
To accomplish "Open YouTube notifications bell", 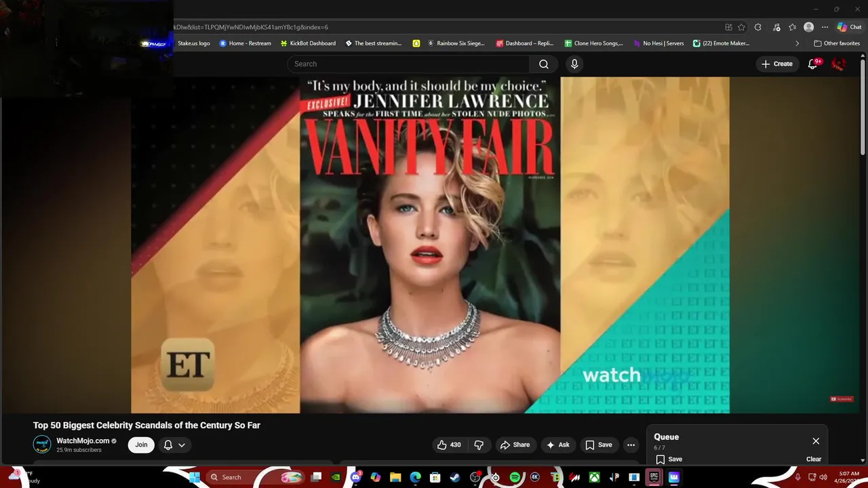I will pos(813,64).
